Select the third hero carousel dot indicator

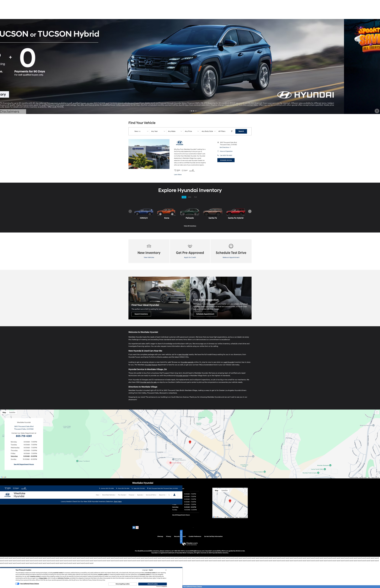193,111
